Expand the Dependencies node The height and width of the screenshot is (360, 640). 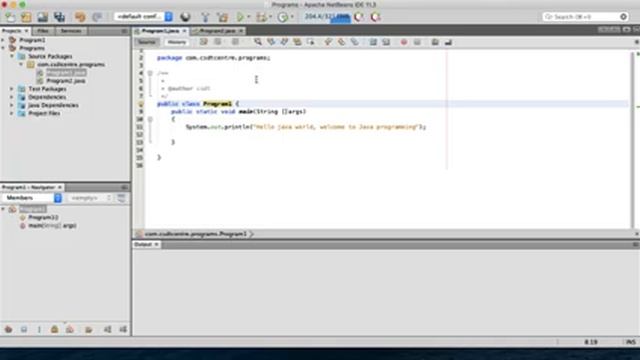[x=12, y=97]
